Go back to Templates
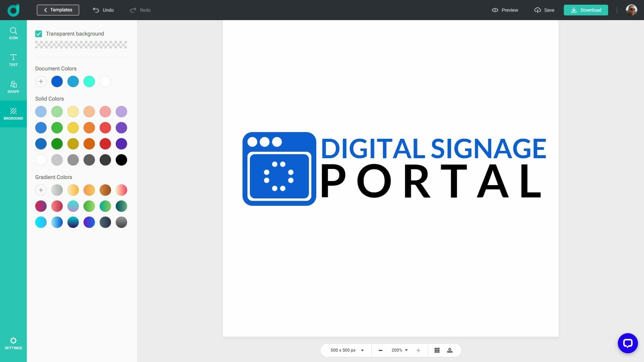644x362 pixels. (x=58, y=10)
